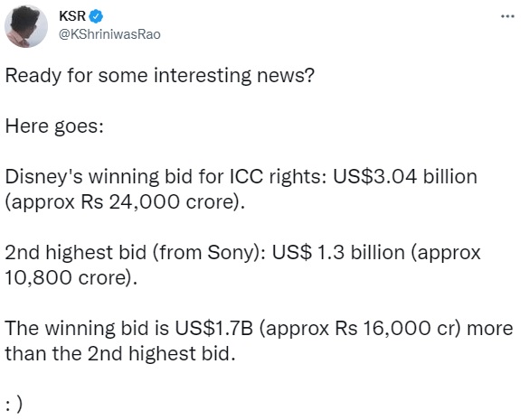
Task: Click the phrase "The winning bid is"
Action: pyautogui.click(x=87, y=328)
